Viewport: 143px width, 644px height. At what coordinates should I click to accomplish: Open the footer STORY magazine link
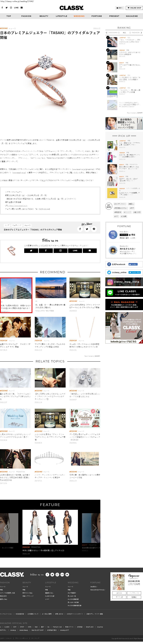[x=22, y=627]
